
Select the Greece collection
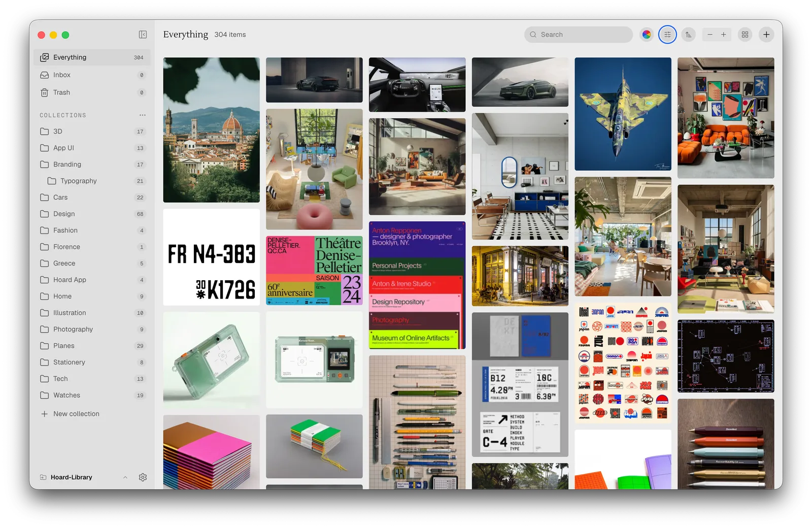click(92, 263)
